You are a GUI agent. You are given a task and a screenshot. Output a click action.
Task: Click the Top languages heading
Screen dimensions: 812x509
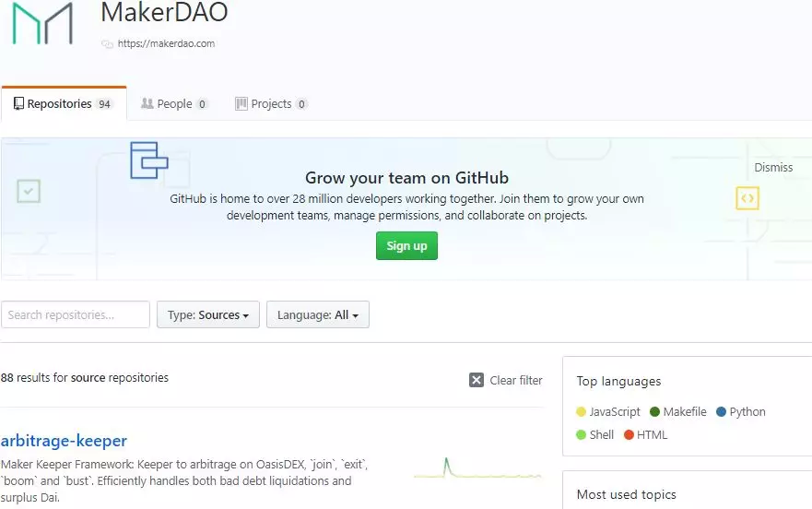click(618, 382)
